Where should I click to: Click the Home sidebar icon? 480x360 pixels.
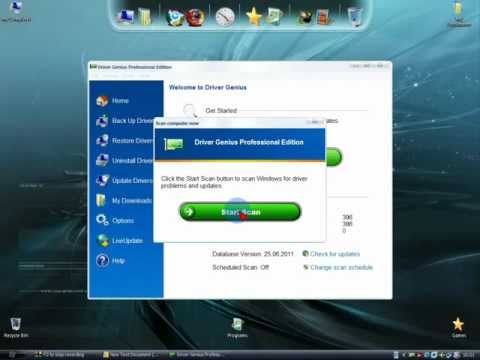click(x=102, y=101)
